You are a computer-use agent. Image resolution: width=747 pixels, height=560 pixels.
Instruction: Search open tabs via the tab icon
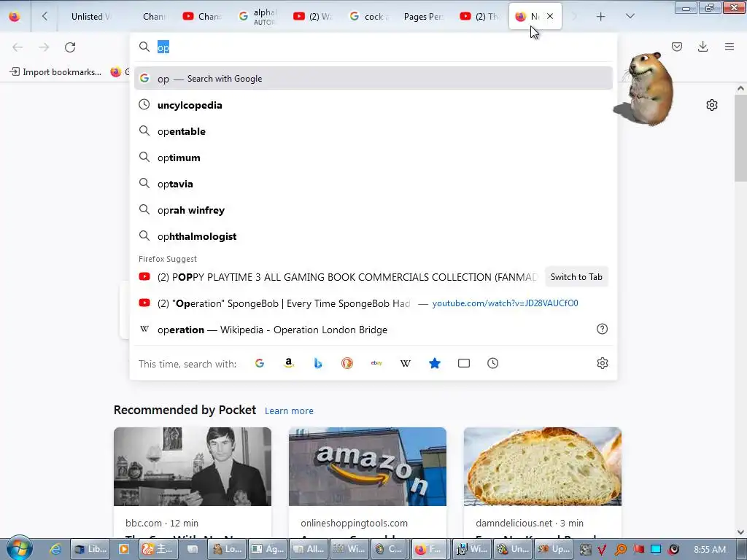pos(463,363)
